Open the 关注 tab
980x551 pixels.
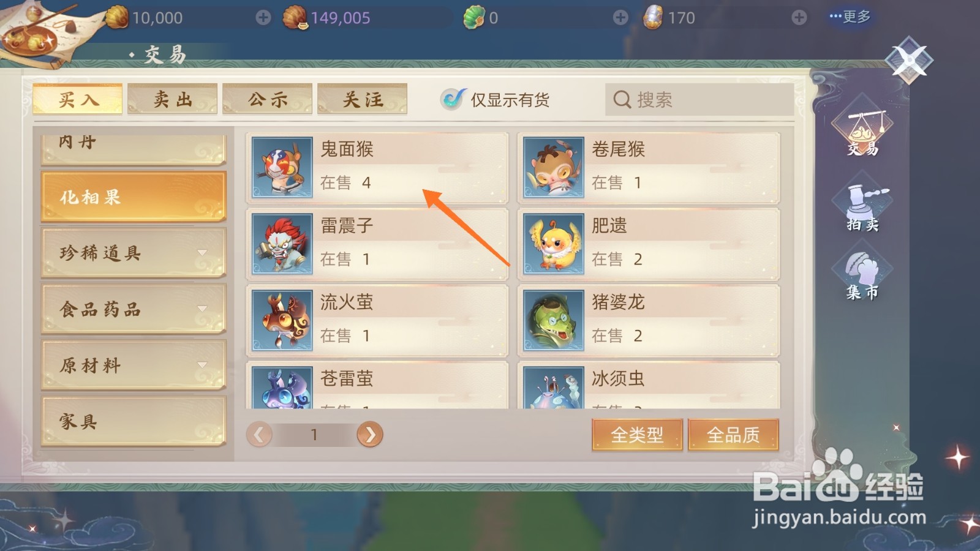point(363,99)
